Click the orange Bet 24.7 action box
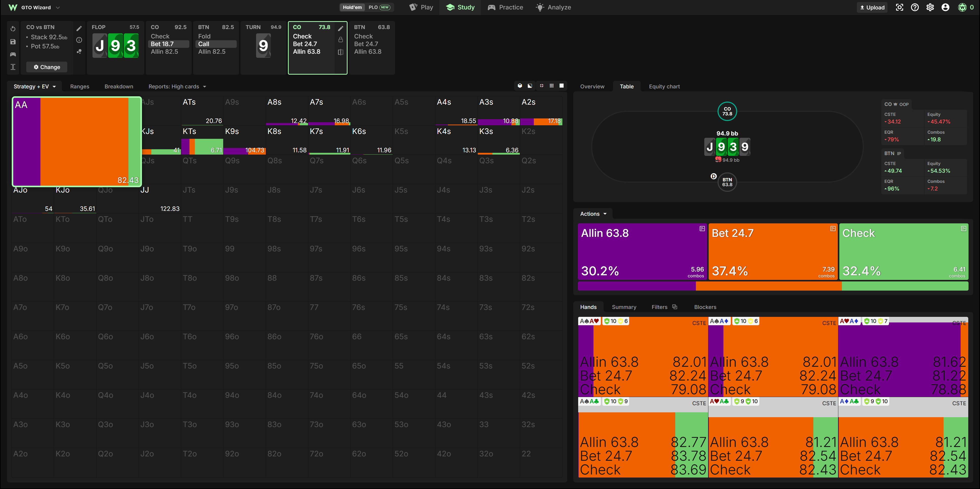Image resolution: width=980 pixels, height=489 pixels. tap(773, 252)
